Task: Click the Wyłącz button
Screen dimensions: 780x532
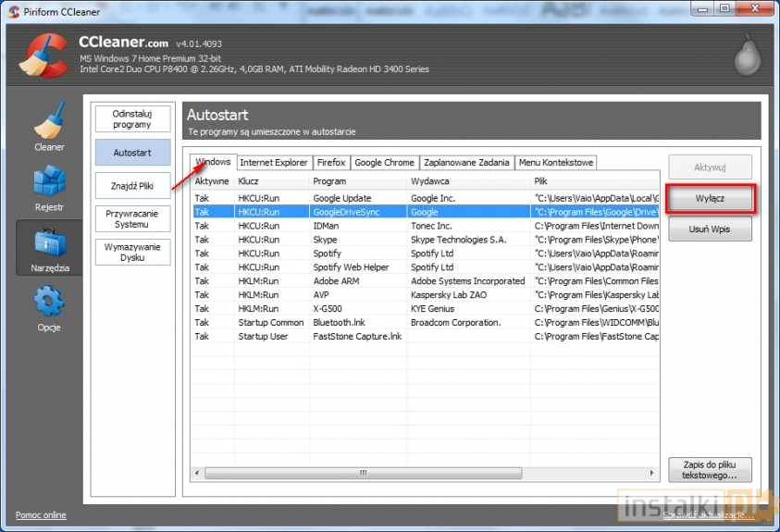Action: click(710, 198)
